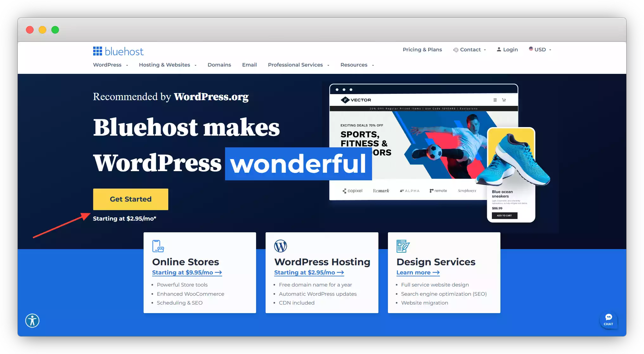The height and width of the screenshot is (354, 644).
Task: Click the remote brand logo
Action: [438, 191]
